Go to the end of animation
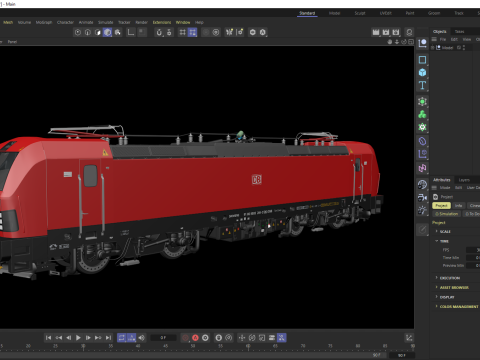The width and height of the screenshot is (480, 360). pyautogui.click(x=108, y=338)
